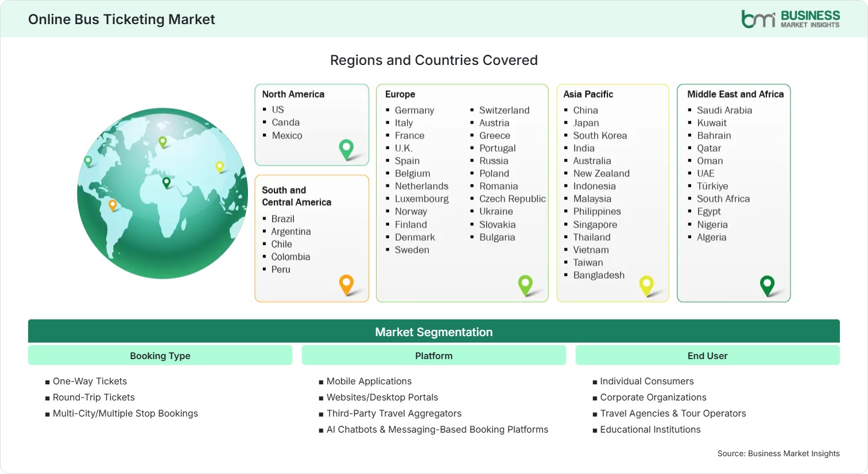Click 'Third-Party Travel Aggregators' item
Image resolution: width=868 pixels, height=474 pixels.
point(394,414)
